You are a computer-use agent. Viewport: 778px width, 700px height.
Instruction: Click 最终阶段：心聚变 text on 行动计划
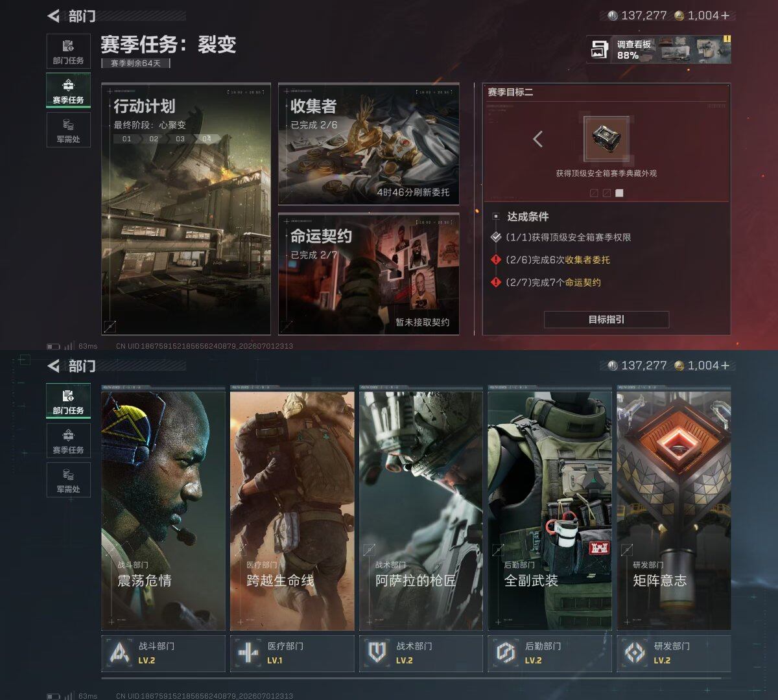[150, 124]
